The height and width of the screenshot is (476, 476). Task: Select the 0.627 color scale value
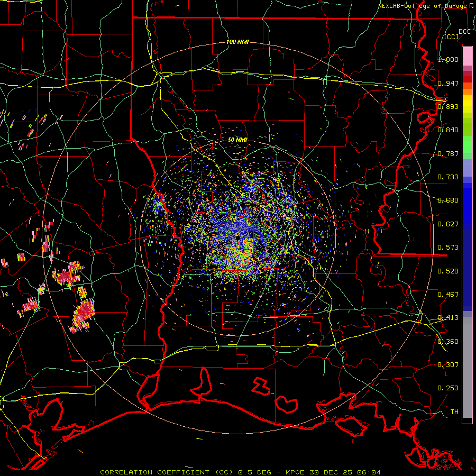[x=448, y=224]
